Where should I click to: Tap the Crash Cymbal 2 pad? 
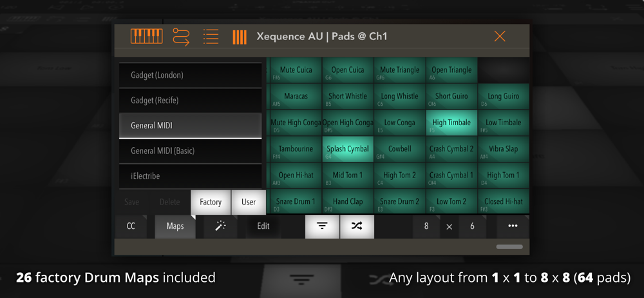tap(451, 149)
